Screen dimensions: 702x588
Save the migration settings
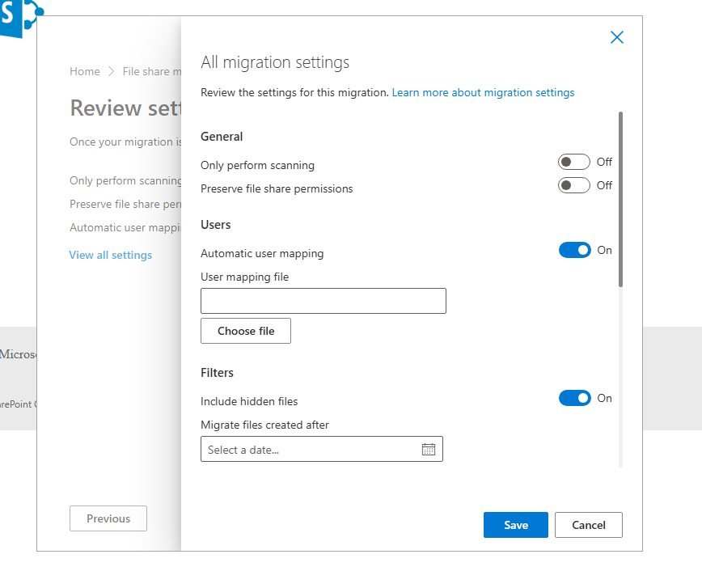(x=515, y=525)
